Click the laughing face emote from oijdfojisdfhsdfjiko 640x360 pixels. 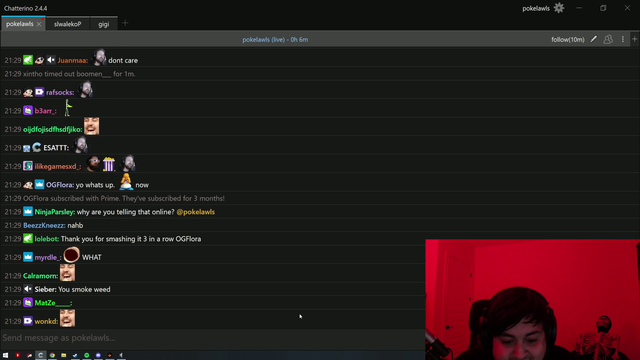tap(91, 126)
